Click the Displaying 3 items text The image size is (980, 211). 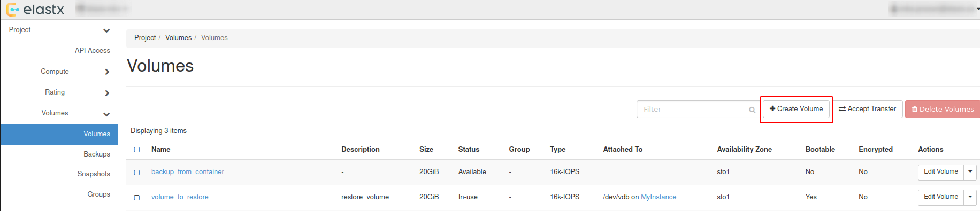(158, 131)
